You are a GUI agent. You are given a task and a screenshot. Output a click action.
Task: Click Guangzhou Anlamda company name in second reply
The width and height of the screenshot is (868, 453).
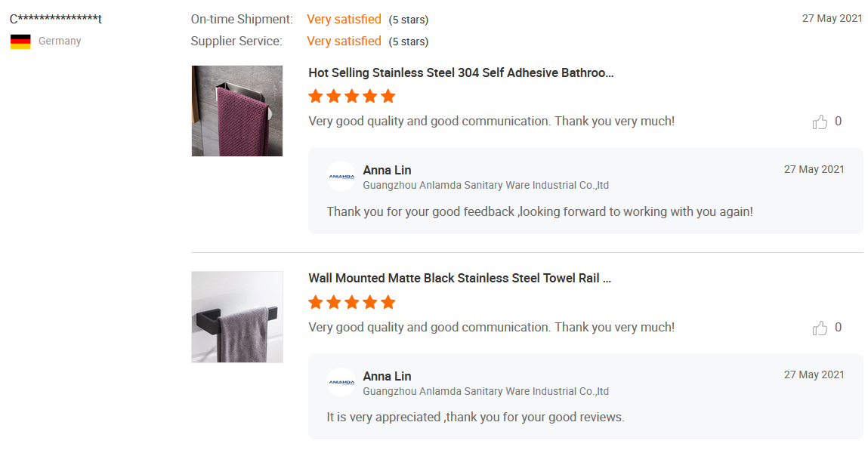486,391
